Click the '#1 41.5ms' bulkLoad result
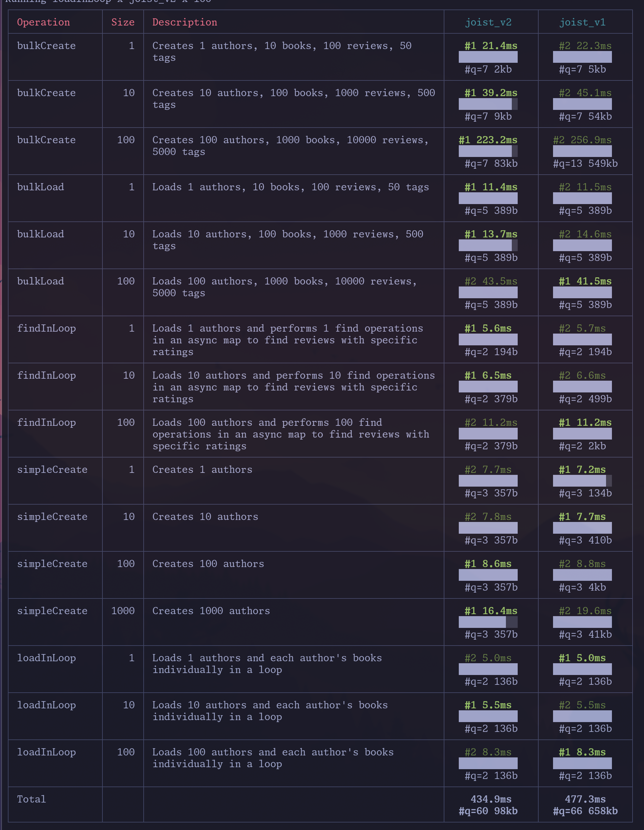The width and height of the screenshot is (644, 830). point(585,281)
